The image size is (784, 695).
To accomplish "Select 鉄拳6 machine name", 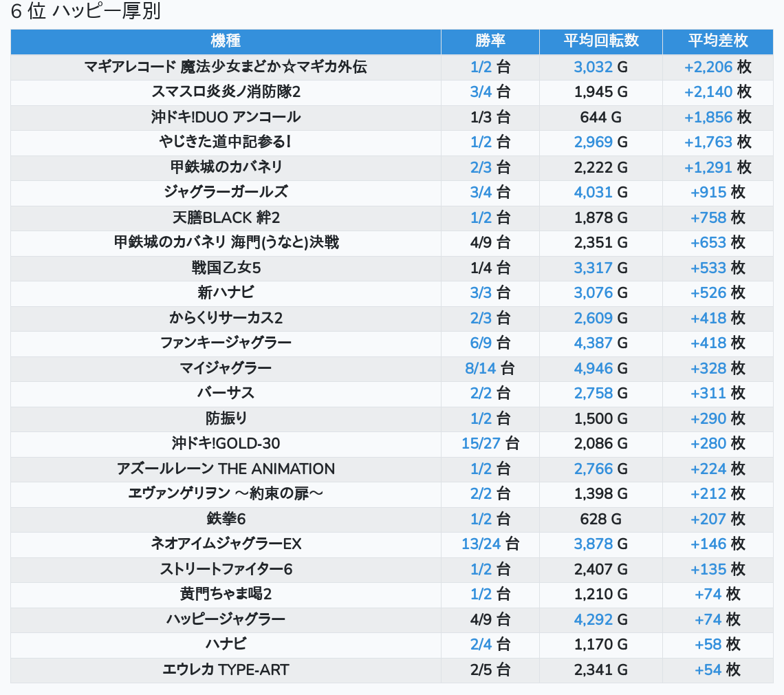I will 226,519.
